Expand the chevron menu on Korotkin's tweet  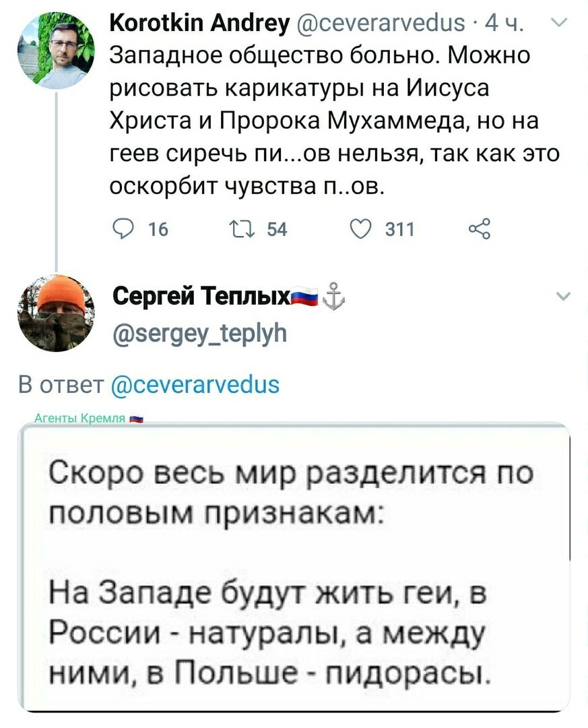(x=560, y=22)
